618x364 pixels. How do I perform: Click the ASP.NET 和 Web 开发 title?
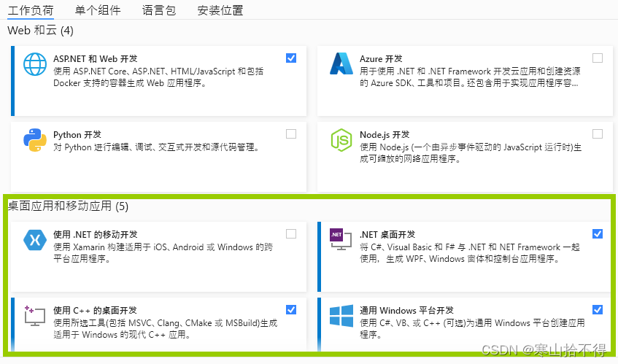96,58
